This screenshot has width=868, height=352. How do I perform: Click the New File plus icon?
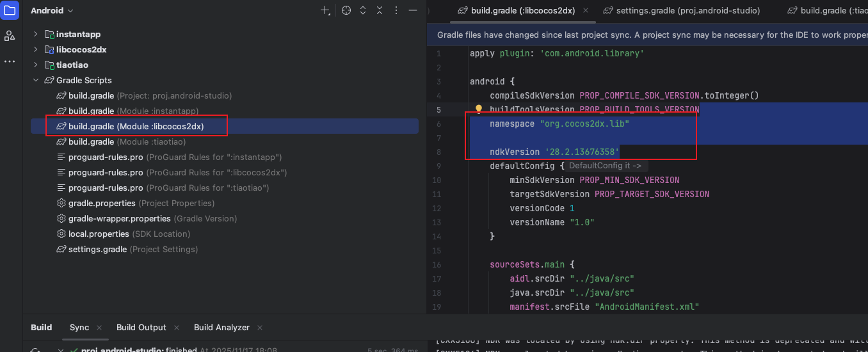[326, 11]
